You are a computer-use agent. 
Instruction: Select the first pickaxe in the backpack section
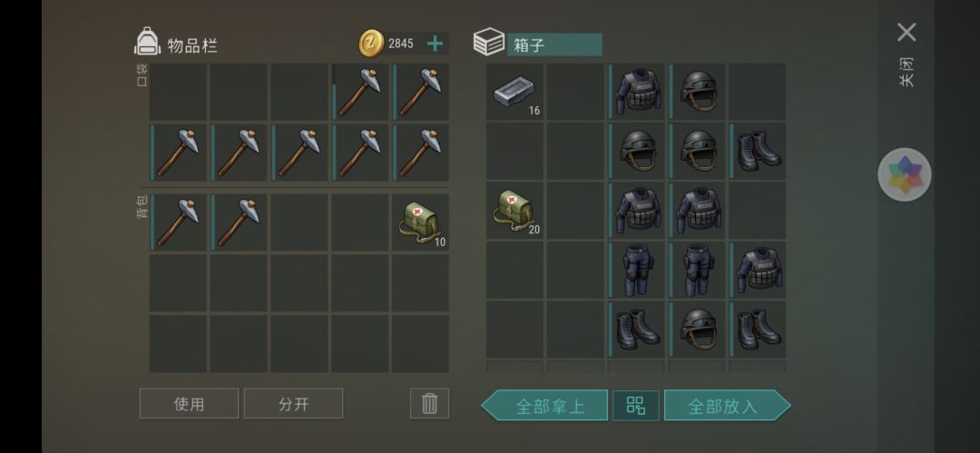pos(178,222)
